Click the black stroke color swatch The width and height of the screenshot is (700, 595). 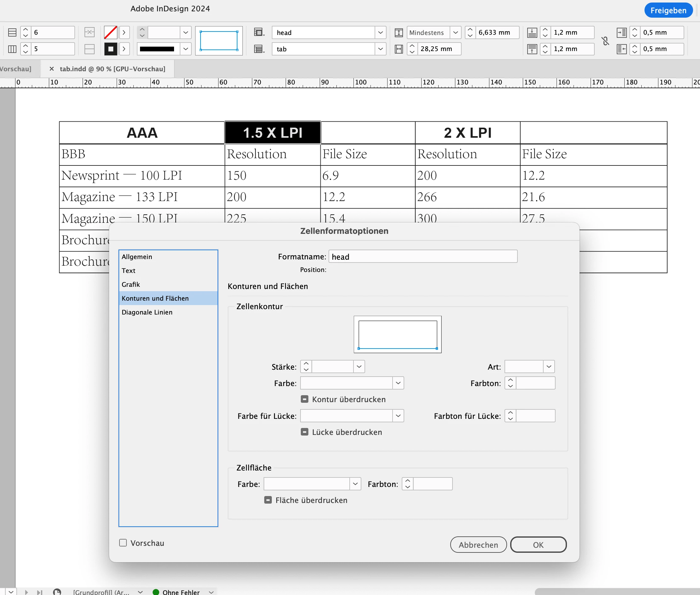(x=110, y=49)
